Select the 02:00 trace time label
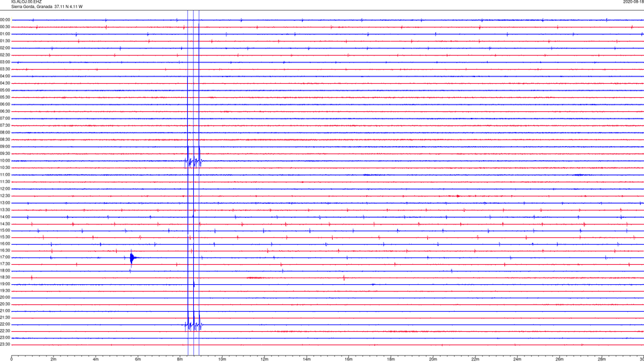The image size is (644, 362). pos(5,48)
